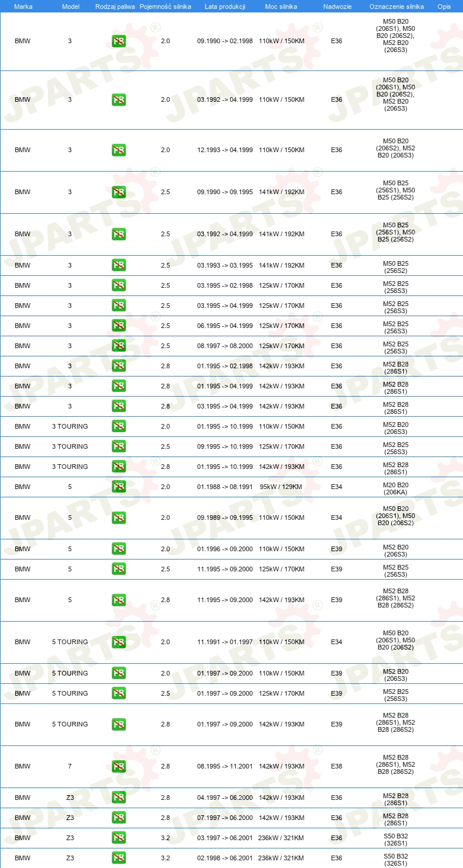The width and height of the screenshot is (463, 868).
Task: Select the 12.1993 -> 04.1999 date cell
Action: click(x=225, y=150)
